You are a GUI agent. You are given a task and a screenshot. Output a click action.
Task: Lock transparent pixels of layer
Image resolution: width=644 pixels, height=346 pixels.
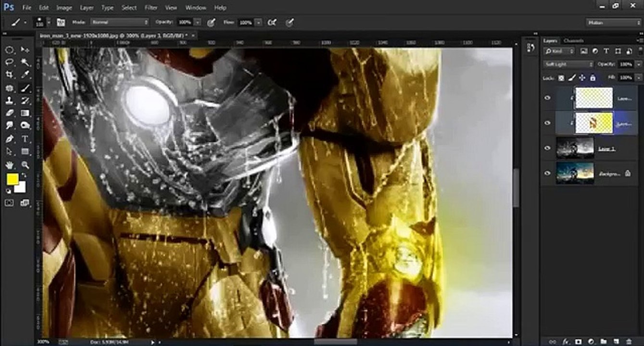(x=561, y=77)
